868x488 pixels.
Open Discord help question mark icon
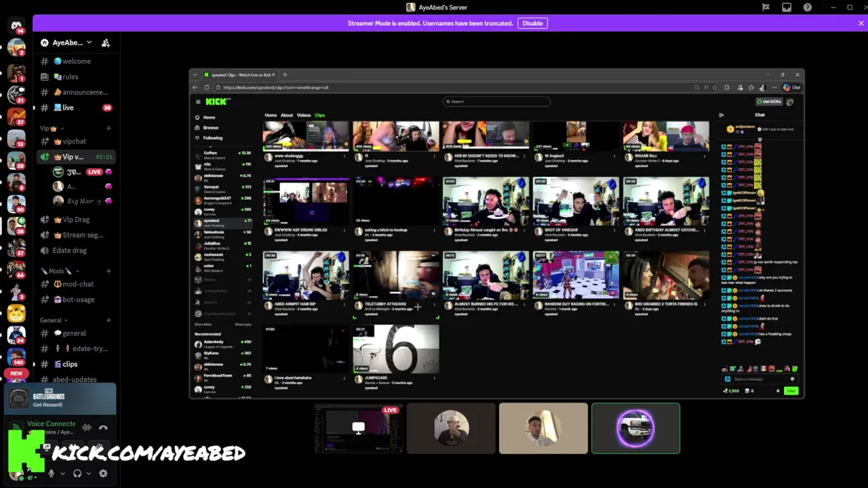click(x=808, y=7)
